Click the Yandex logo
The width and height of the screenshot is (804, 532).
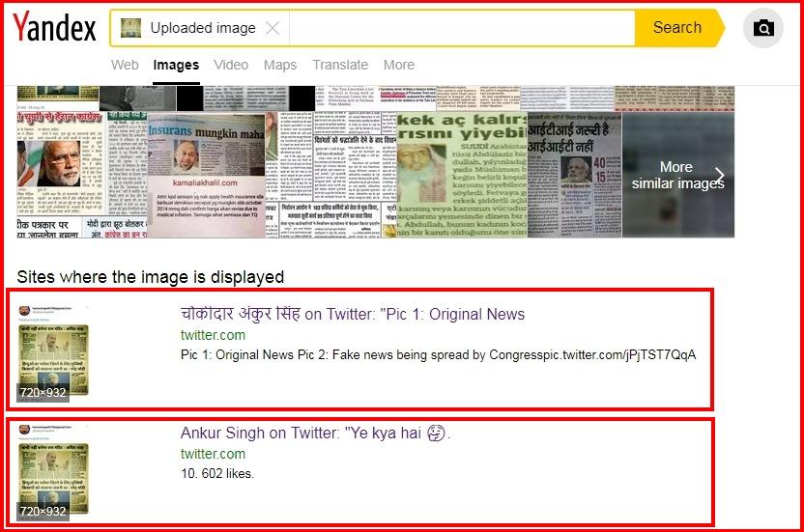click(54, 27)
